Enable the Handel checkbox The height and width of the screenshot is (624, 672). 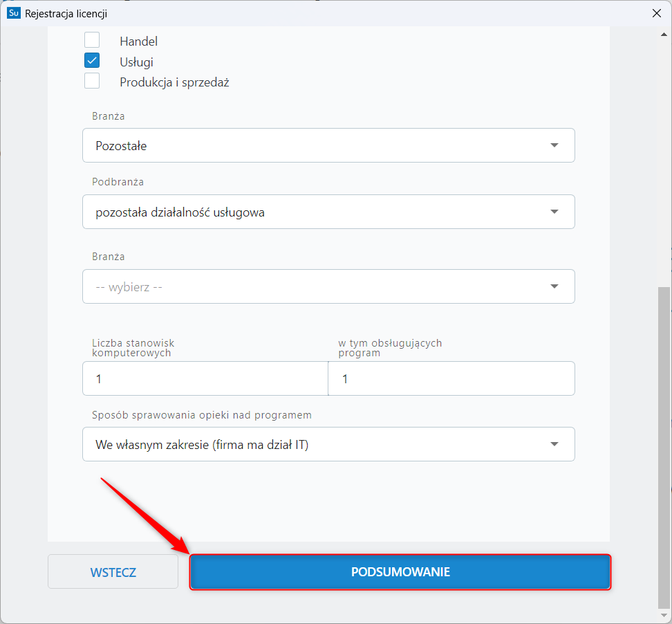click(92, 40)
